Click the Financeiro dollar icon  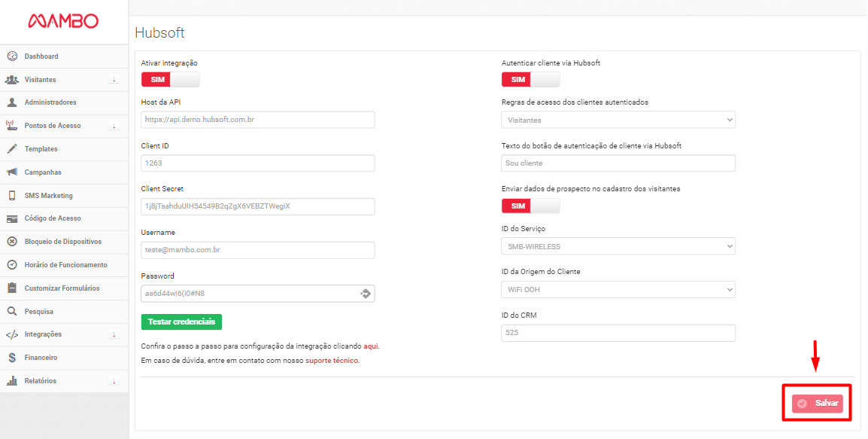click(x=11, y=358)
